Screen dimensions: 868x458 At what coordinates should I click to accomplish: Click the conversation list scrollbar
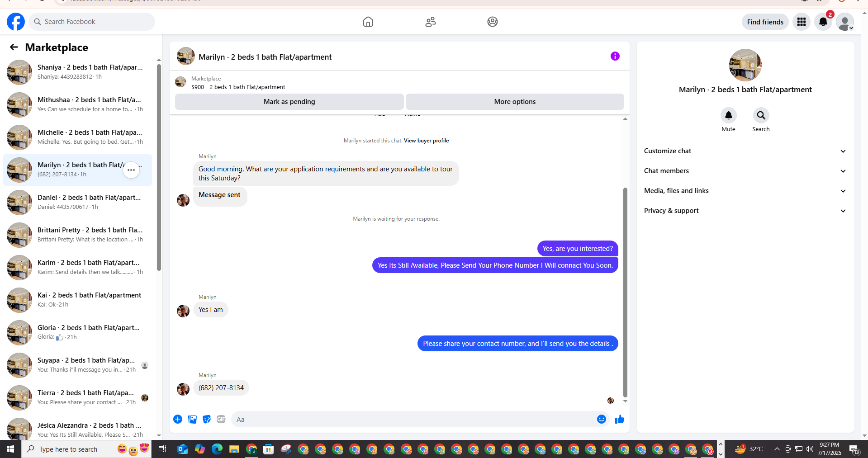[x=159, y=167]
